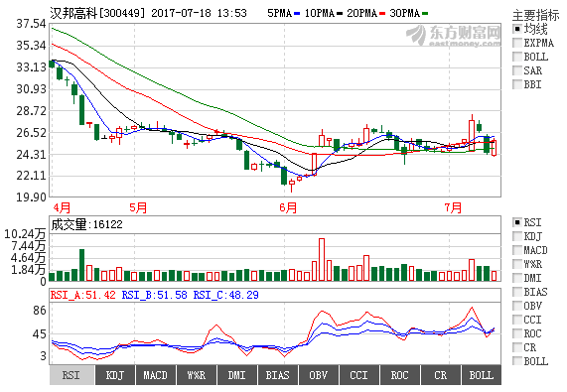
Task: Switch to the KDJ bottom tab
Action: pos(115,375)
